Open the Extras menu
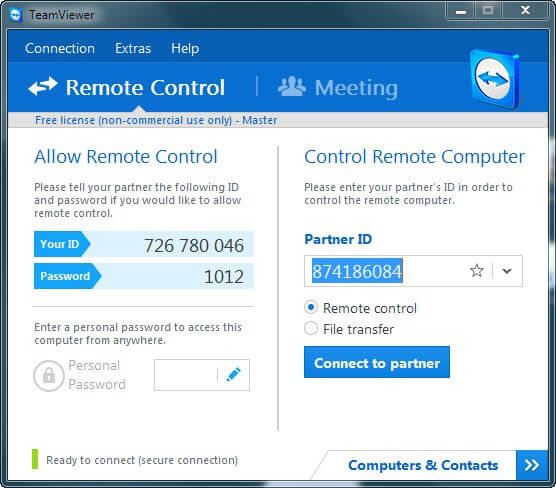Image resolution: width=556 pixels, height=488 pixels. (133, 48)
